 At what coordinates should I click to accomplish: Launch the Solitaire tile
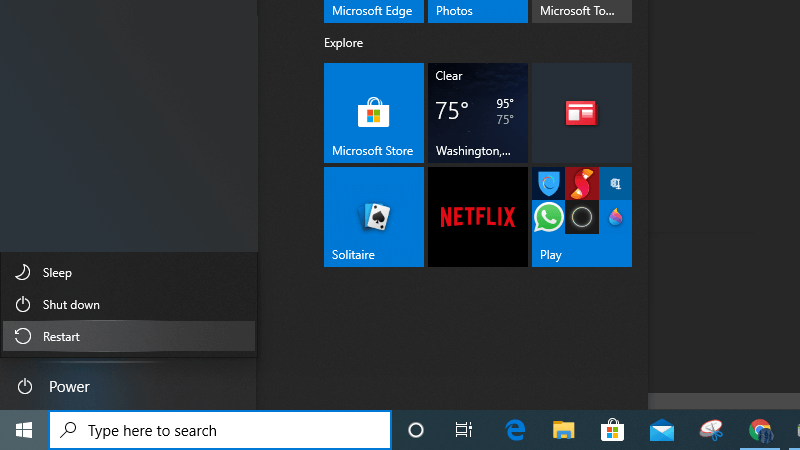click(374, 217)
